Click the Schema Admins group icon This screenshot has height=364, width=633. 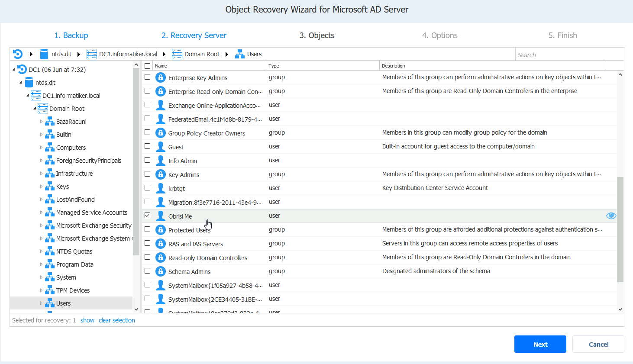pyautogui.click(x=161, y=271)
